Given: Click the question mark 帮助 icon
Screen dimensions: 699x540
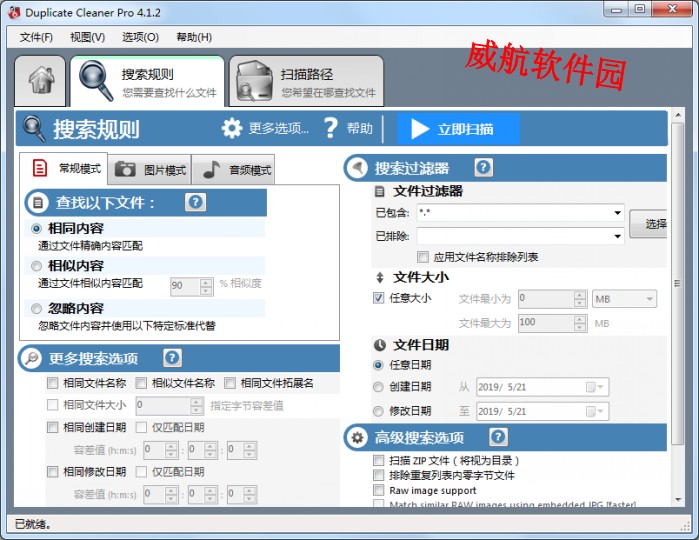Looking at the screenshot, I should [x=330, y=128].
